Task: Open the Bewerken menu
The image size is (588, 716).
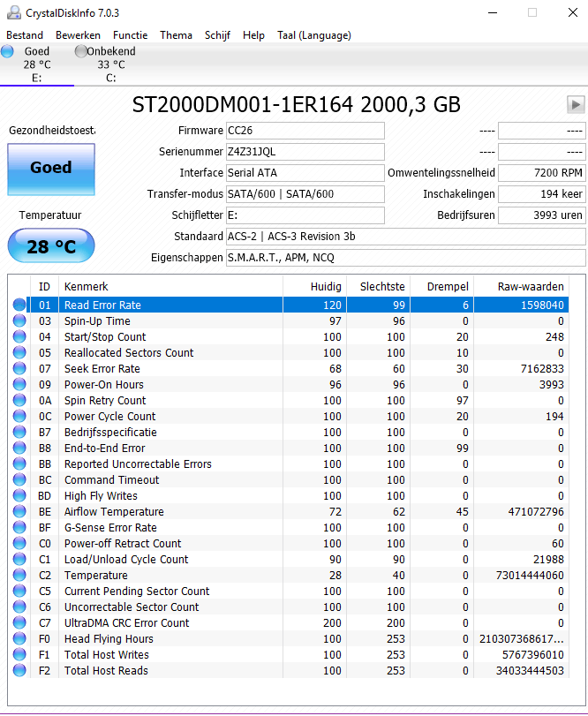Action: click(x=78, y=35)
